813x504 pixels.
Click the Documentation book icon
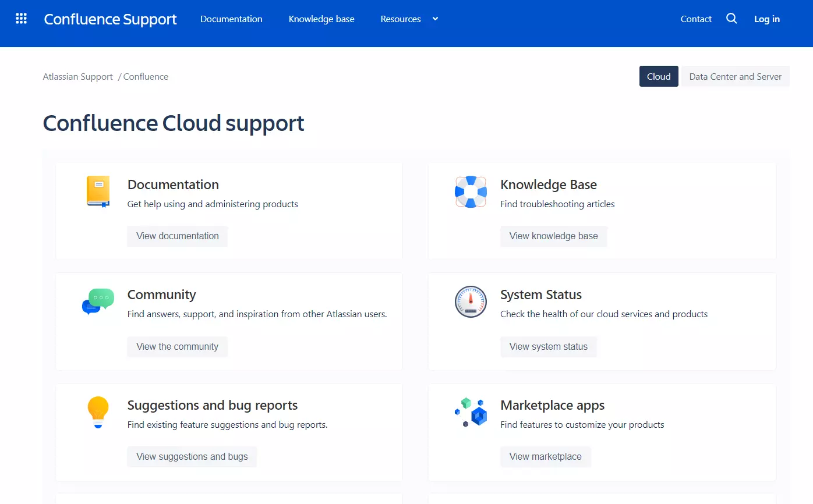(x=98, y=191)
